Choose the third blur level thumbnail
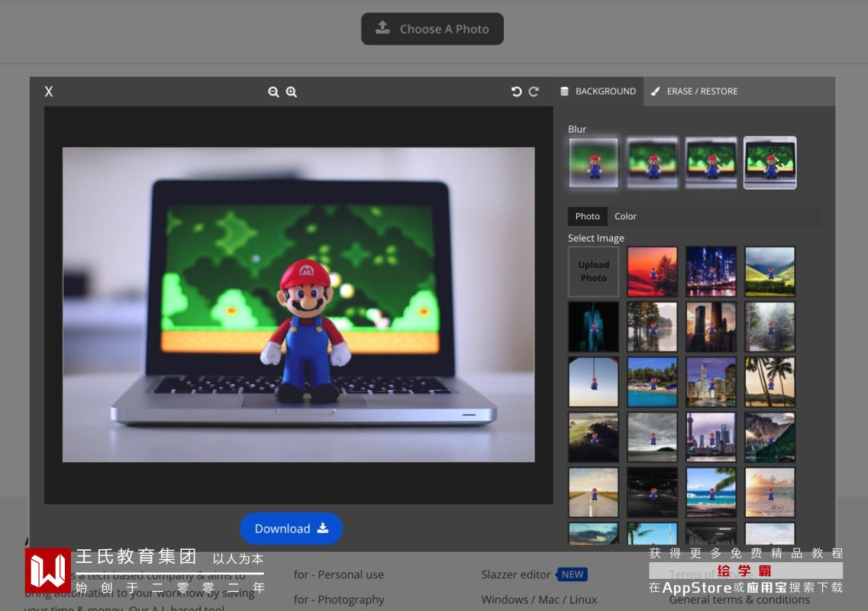The height and width of the screenshot is (611, 868). [712, 163]
